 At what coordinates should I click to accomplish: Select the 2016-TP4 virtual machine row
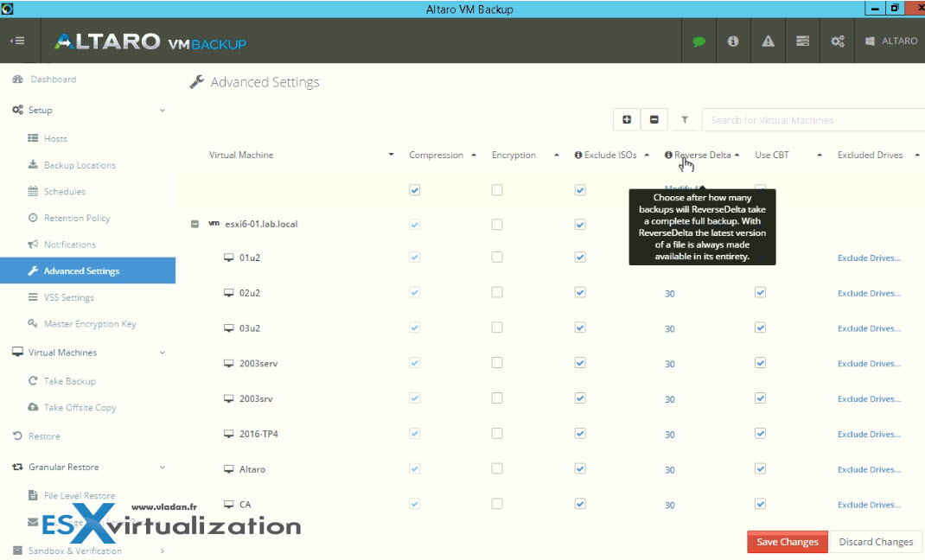click(x=258, y=434)
